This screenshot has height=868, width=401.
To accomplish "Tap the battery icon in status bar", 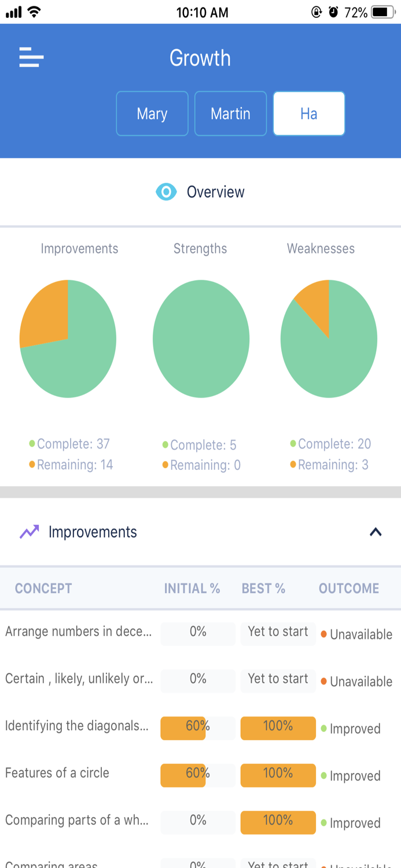I will [x=382, y=12].
